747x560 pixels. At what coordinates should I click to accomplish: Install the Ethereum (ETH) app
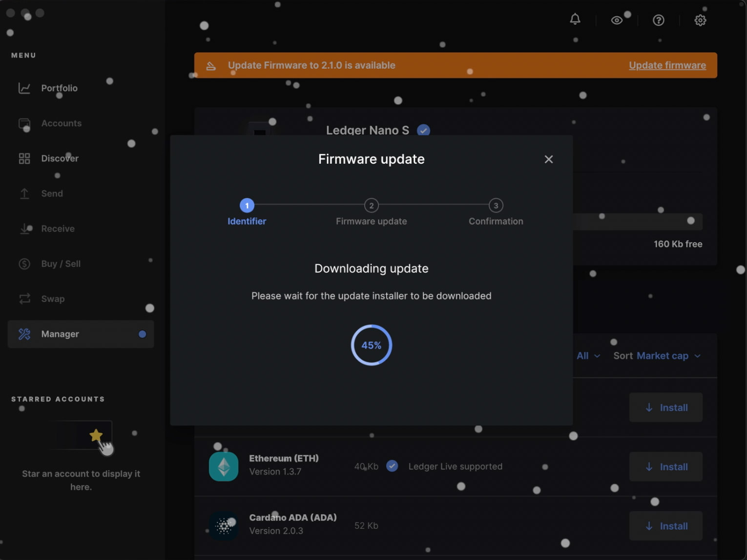666,467
